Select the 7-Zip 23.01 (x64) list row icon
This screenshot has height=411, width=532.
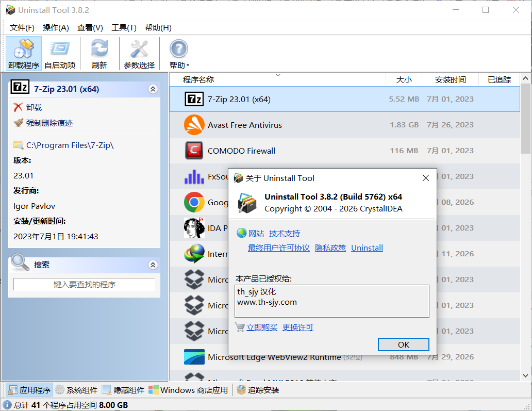[194, 99]
